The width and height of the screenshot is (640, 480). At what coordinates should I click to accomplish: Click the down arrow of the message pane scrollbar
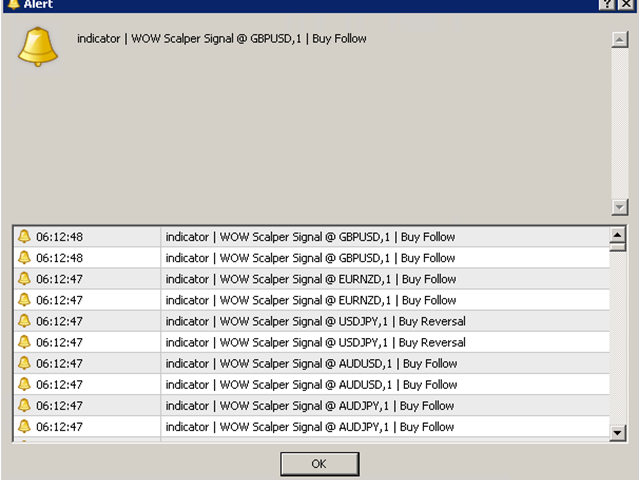point(620,207)
